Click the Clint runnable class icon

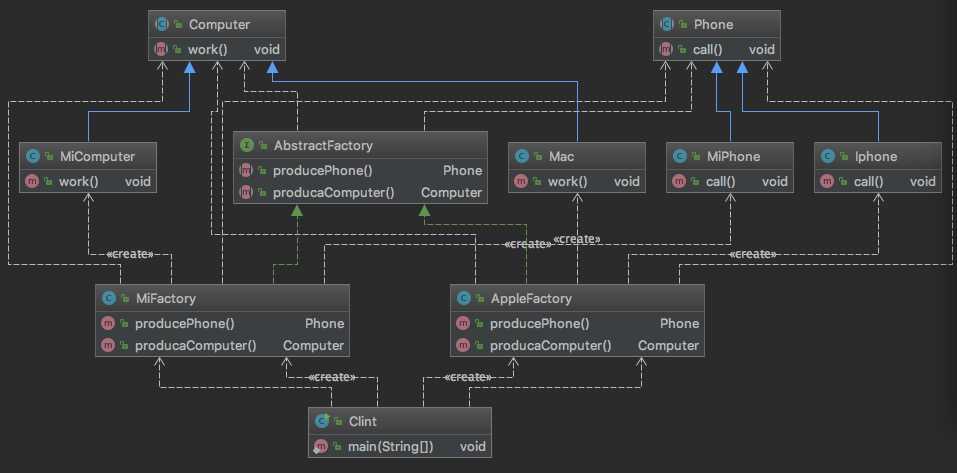coord(322,421)
